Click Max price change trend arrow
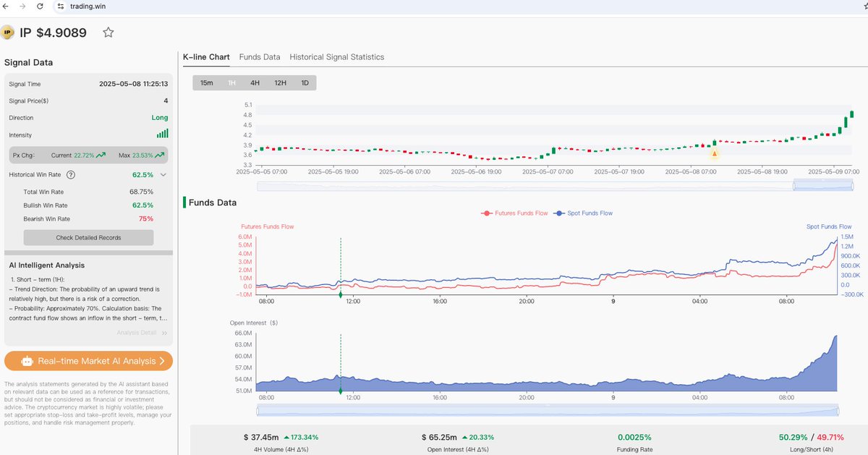 [158, 155]
